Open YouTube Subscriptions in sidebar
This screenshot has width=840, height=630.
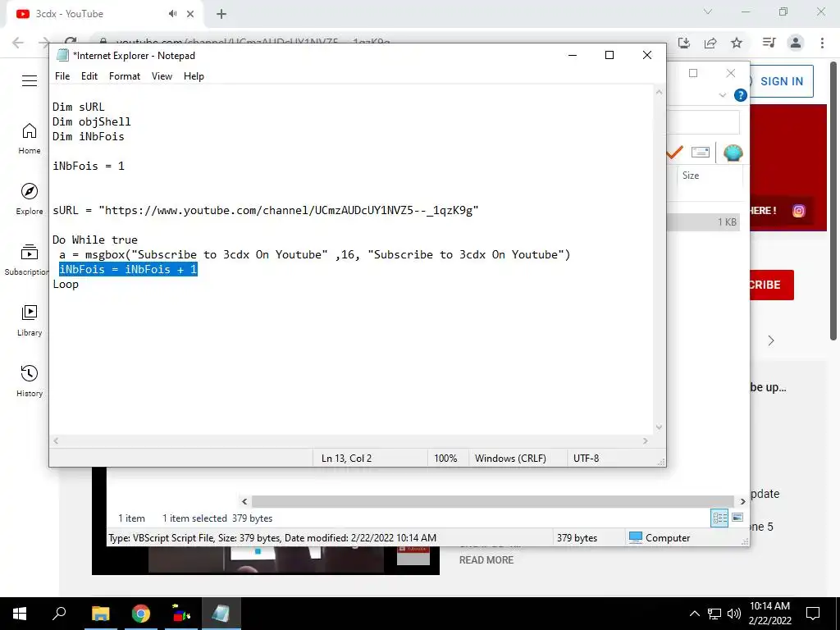click(x=27, y=260)
